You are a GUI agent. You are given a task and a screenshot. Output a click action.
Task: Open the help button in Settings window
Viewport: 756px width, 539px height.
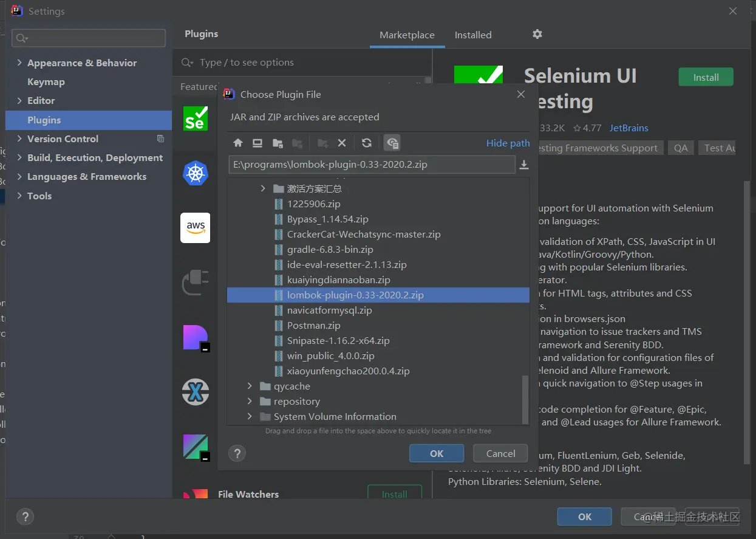(25, 517)
